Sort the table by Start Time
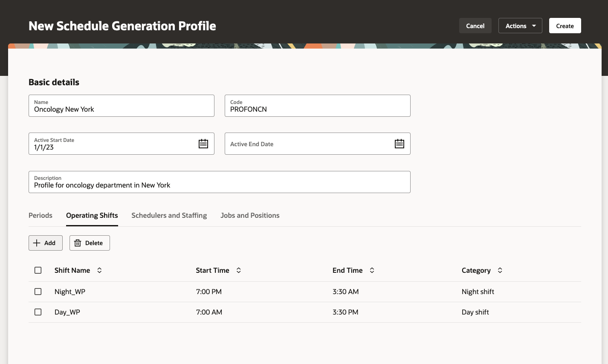The height and width of the screenshot is (364, 608). tap(238, 270)
